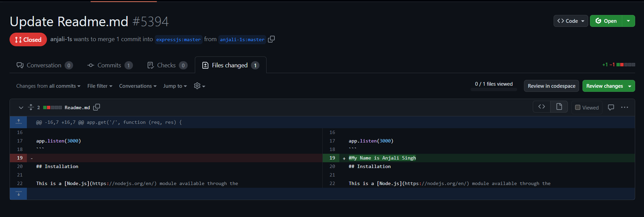Screen dimensions: 644x217
Task: Show source diff view icon
Action: (541, 107)
